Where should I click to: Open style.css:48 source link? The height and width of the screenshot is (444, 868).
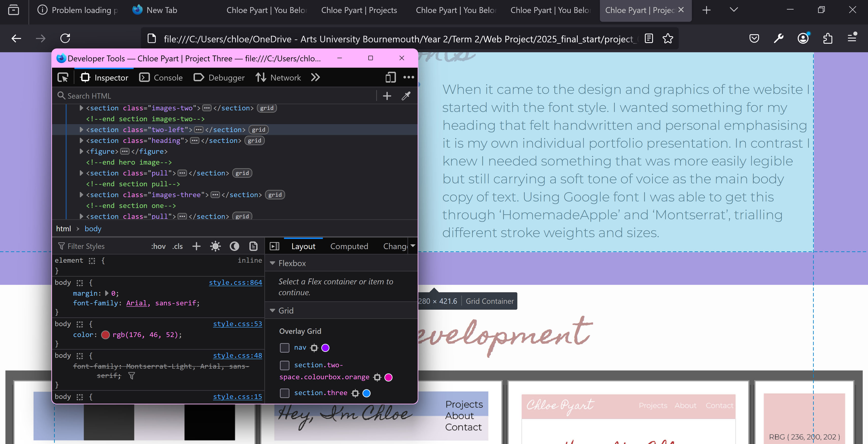click(x=237, y=356)
